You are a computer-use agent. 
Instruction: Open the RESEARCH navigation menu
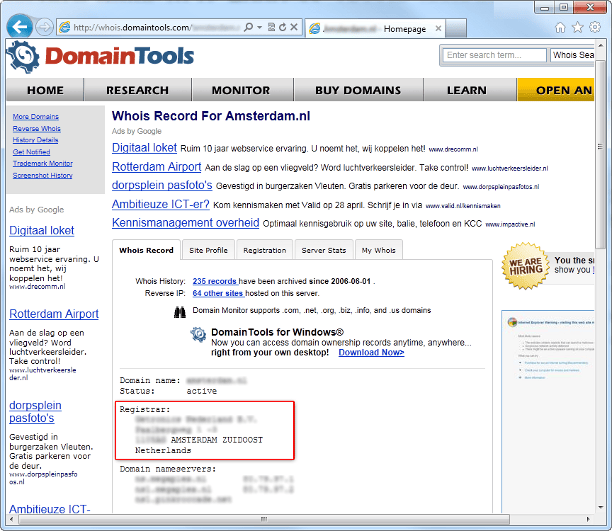coord(137,90)
